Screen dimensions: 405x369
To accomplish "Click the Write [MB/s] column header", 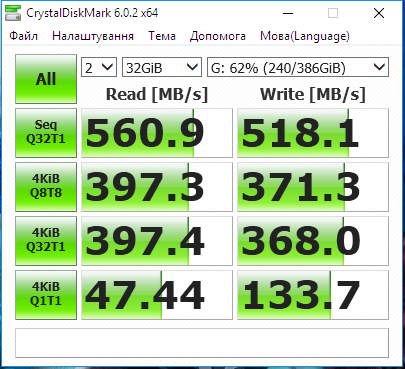I will click(313, 94).
